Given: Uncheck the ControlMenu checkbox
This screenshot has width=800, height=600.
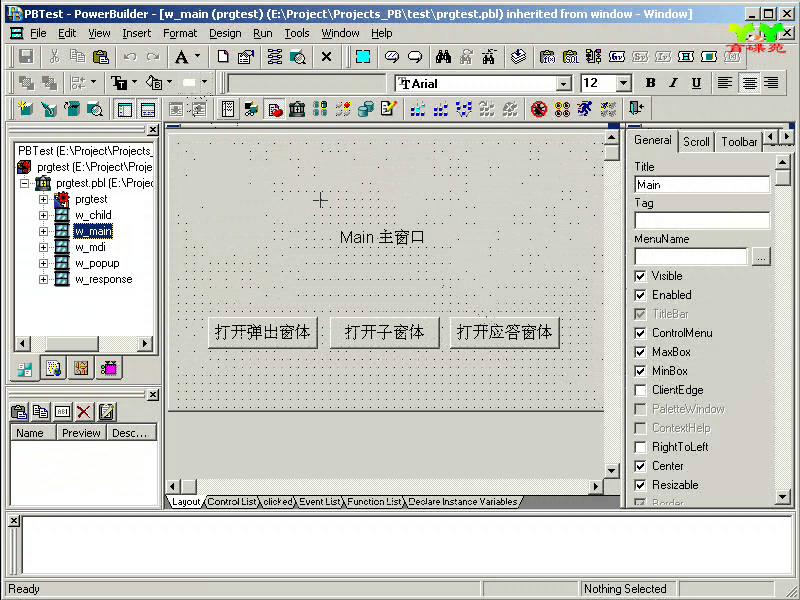Looking at the screenshot, I should pos(640,333).
